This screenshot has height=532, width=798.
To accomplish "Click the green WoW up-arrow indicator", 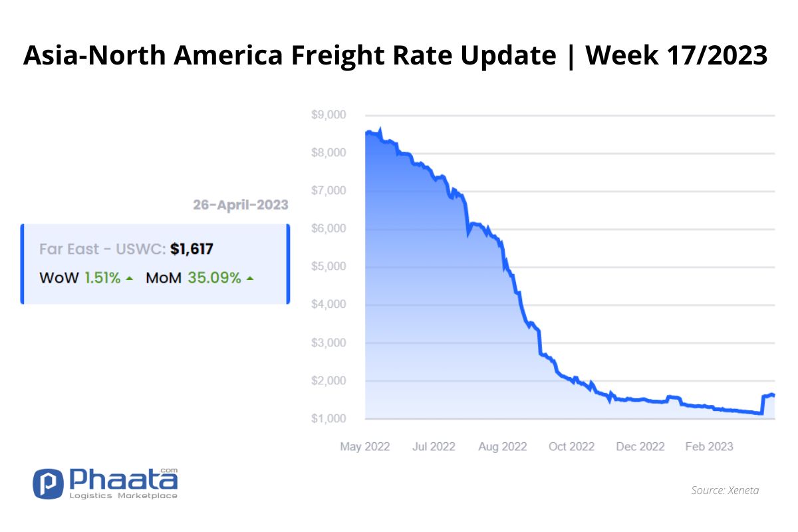I will 130,278.
